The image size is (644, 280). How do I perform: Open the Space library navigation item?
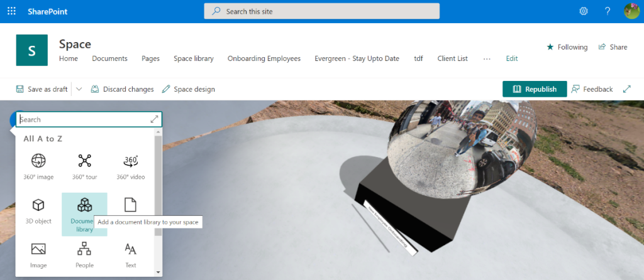coord(194,58)
